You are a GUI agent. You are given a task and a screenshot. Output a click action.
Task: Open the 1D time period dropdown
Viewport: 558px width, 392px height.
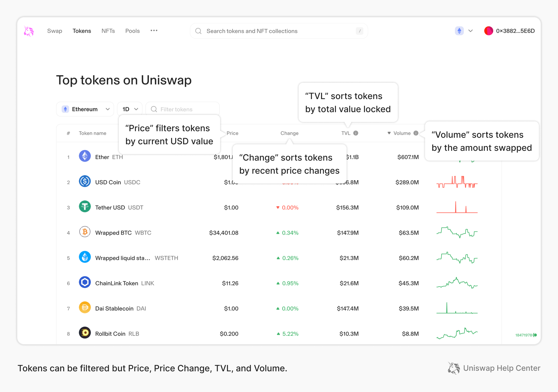coord(130,109)
